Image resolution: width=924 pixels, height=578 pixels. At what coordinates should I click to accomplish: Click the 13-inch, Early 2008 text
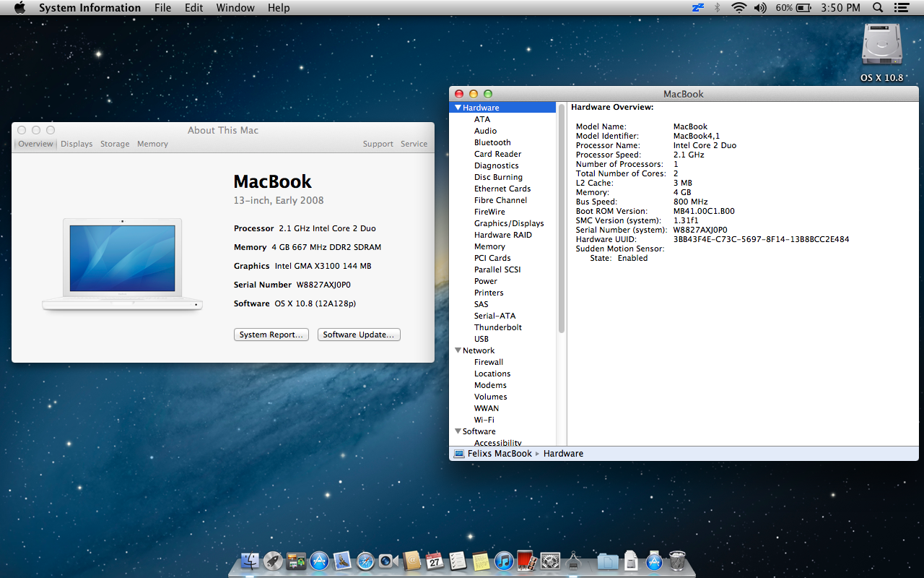[x=279, y=200]
